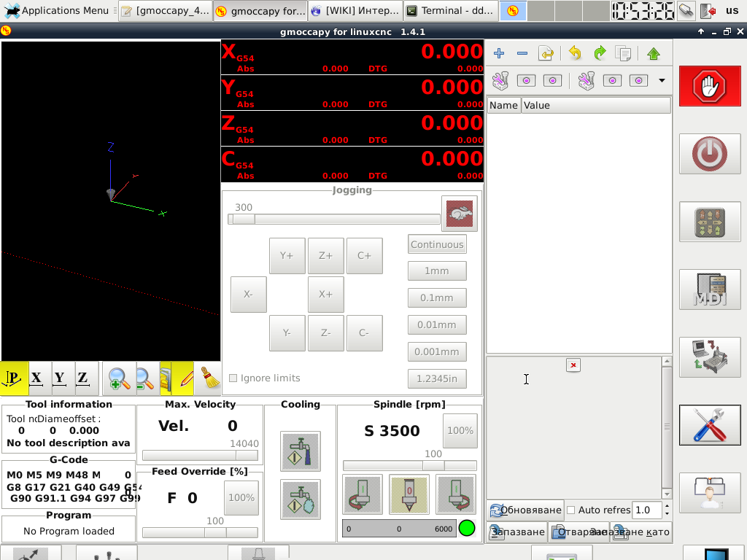The height and width of the screenshot is (560, 747).
Task: Toggle rapid jog rabbit button
Action: [460, 214]
